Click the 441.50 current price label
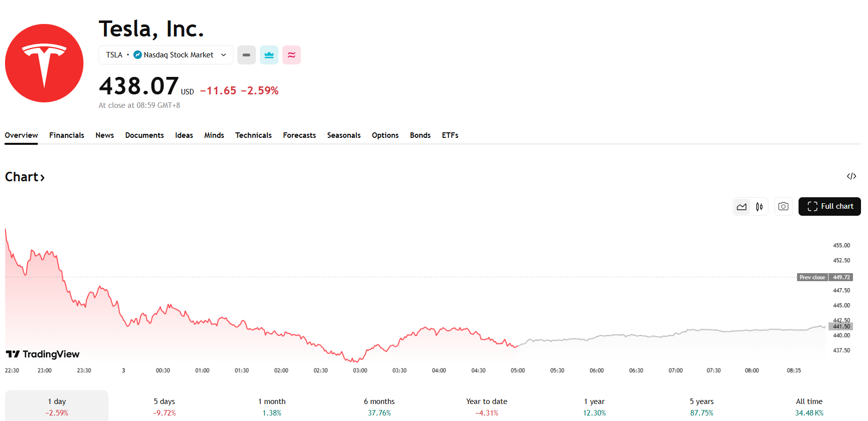The height and width of the screenshot is (421, 868). (x=841, y=326)
